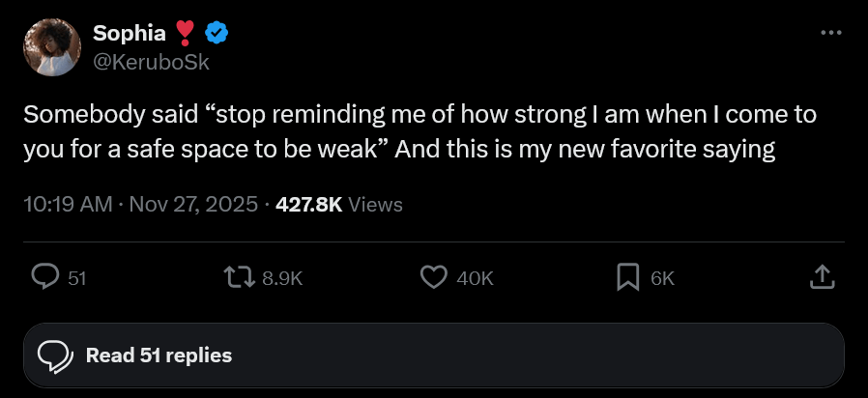Bookmark this tweet
Screen dimensions: 868x398
click(x=628, y=277)
